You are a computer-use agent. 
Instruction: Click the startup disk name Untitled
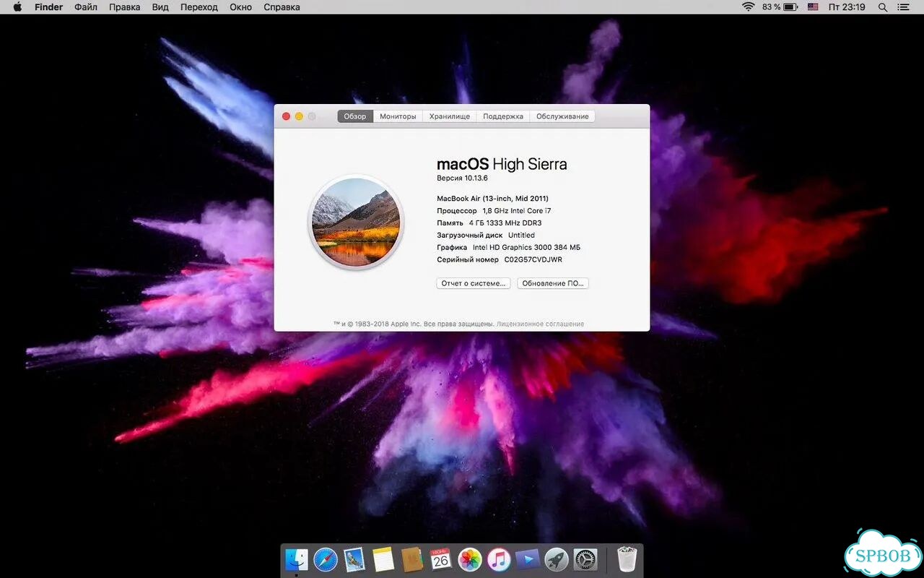521,235
